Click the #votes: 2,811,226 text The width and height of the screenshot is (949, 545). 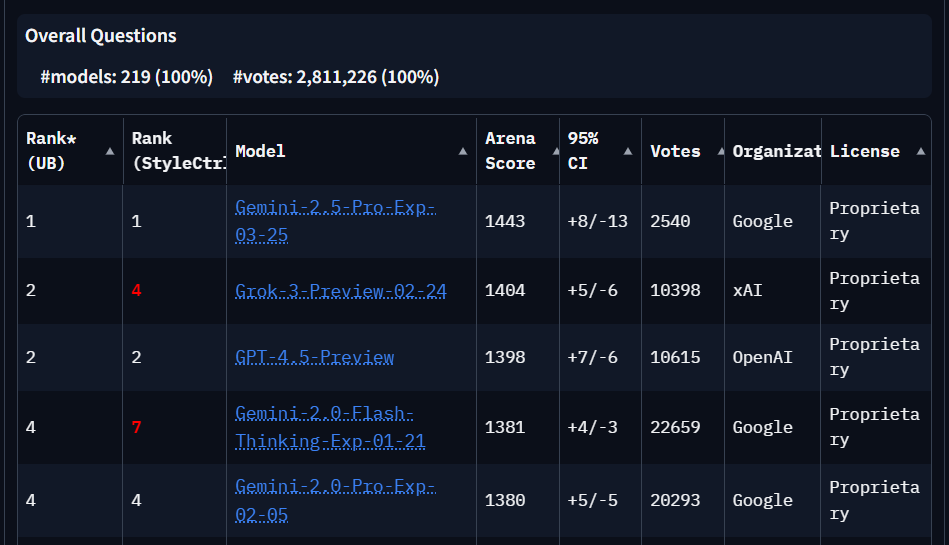click(335, 77)
